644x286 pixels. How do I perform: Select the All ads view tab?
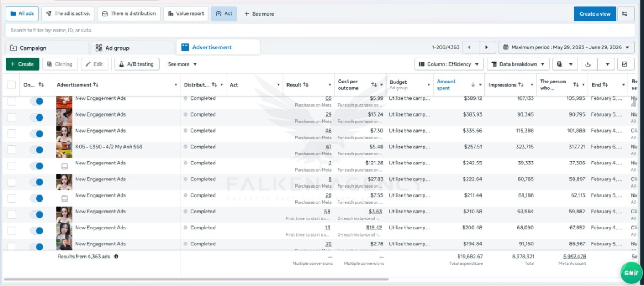pos(22,13)
